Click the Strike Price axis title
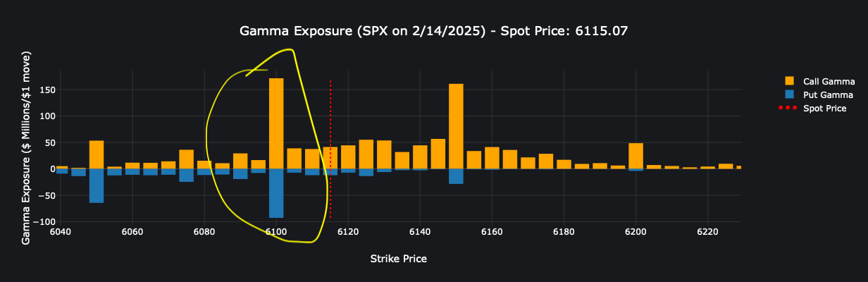The image size is (868, 282). [x=399, y=259]
